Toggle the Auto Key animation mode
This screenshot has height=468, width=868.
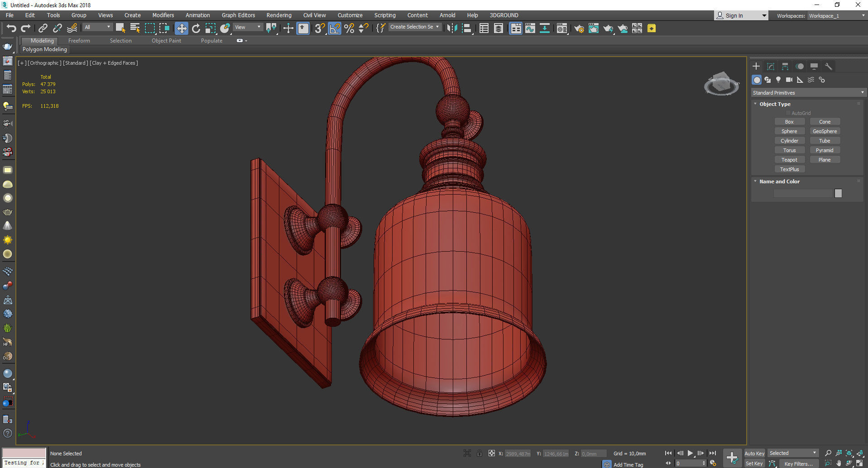point(754,453)
